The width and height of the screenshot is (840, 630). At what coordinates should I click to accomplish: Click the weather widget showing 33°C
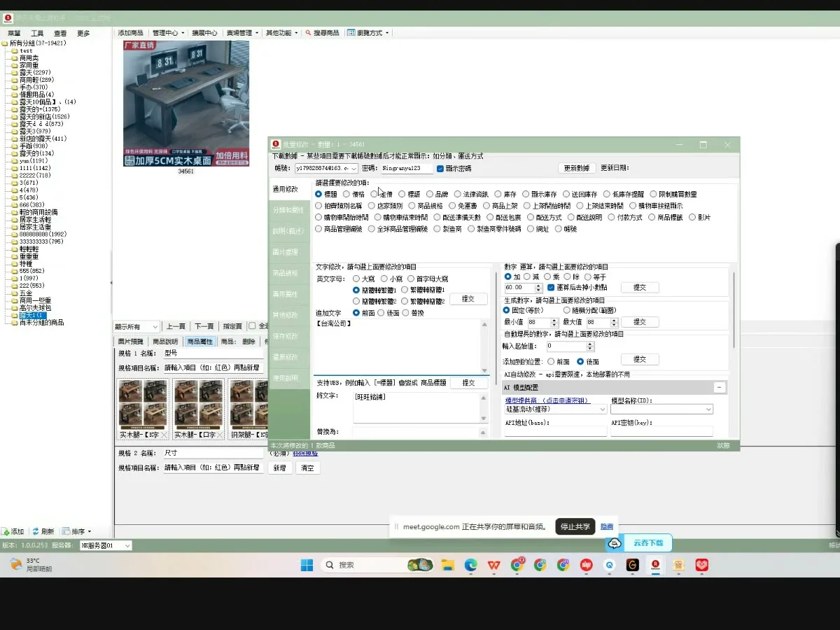(31, 565)
